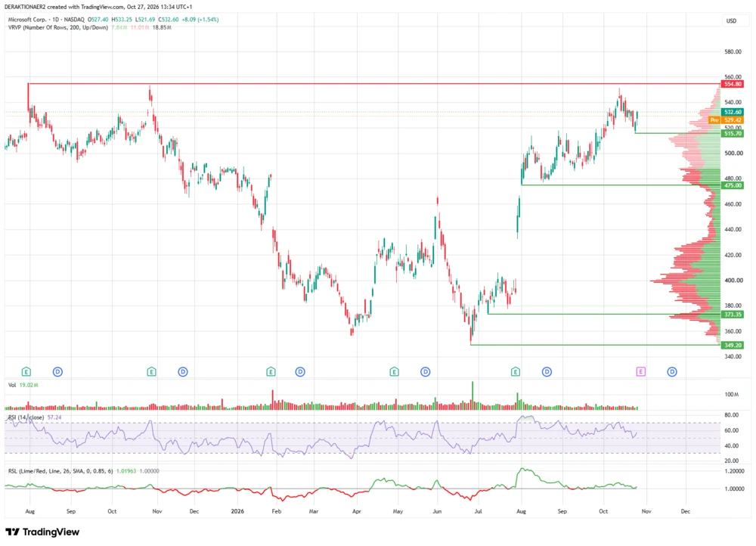Click the green 349.20 price label
The image size is (756, 546).
point(733,345)
